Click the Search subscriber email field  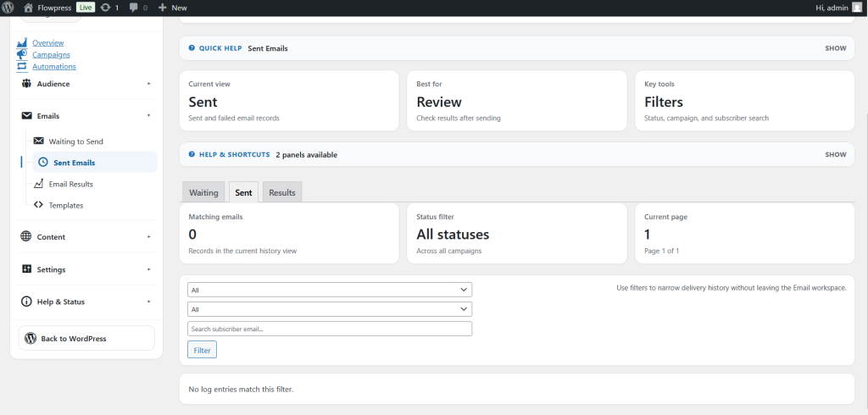point(330,329)
